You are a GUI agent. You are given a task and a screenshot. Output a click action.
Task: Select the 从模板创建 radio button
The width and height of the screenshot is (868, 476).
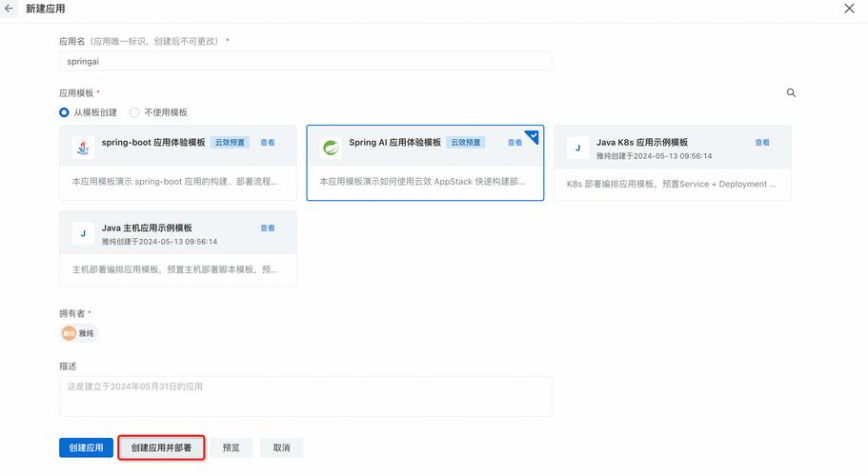[x=64, y=112]
